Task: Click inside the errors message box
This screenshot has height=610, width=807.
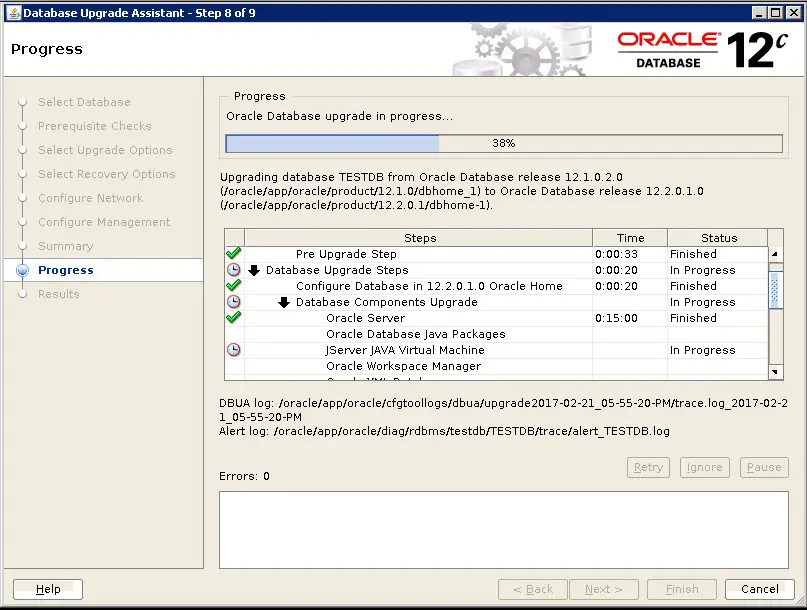Action: point(504,530)
